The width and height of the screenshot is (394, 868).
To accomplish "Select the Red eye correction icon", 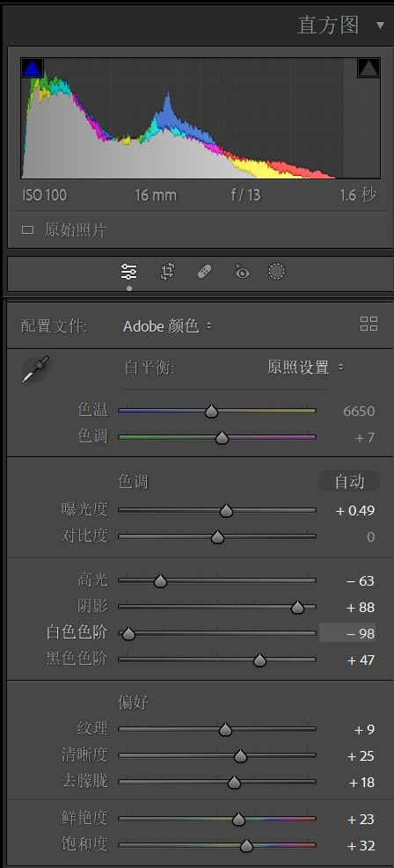I will [x=241, y=272].
